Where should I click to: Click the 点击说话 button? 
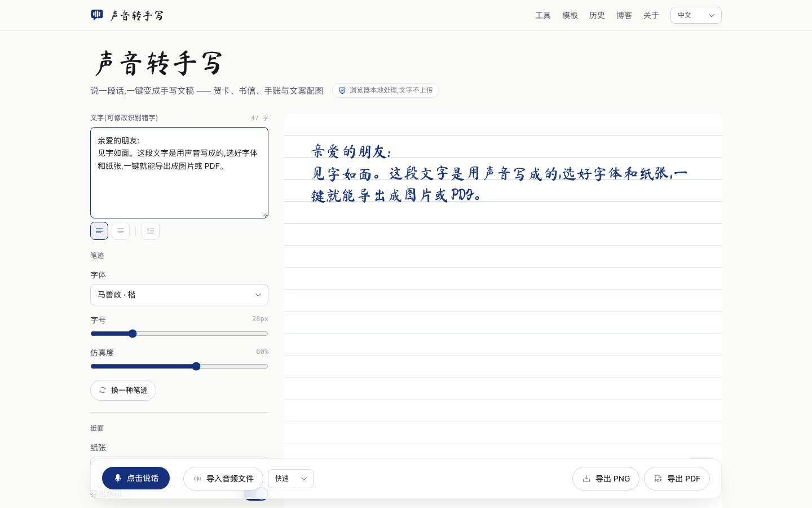click(x=136, y=478)
